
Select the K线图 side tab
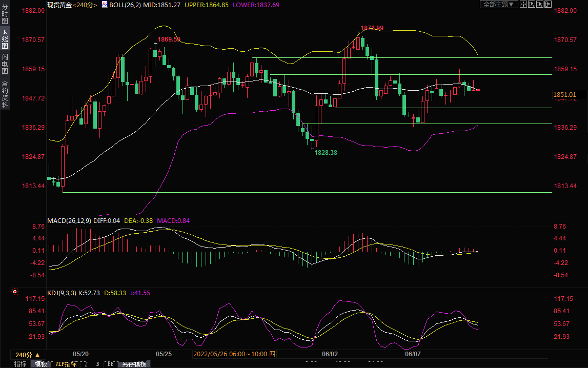coord(5,39)
